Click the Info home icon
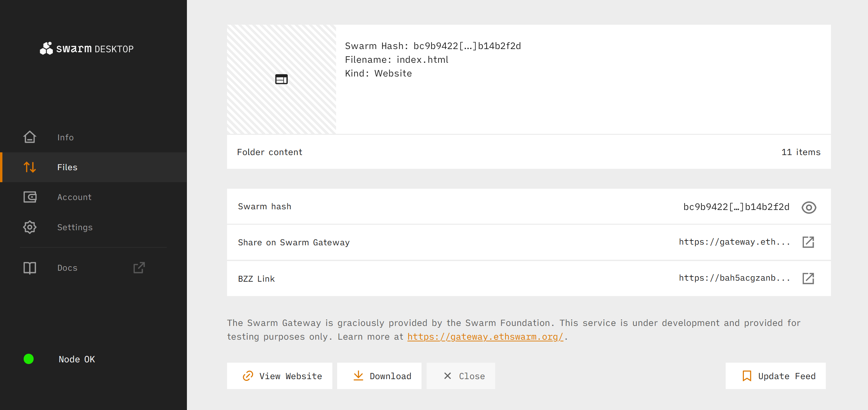 click(x=30, y=137)
